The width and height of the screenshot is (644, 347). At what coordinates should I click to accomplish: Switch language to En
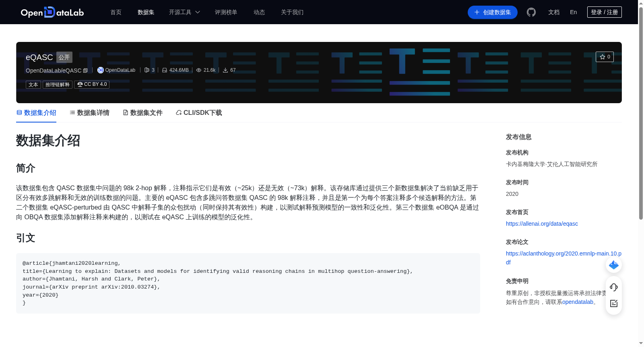pos(573,12)
